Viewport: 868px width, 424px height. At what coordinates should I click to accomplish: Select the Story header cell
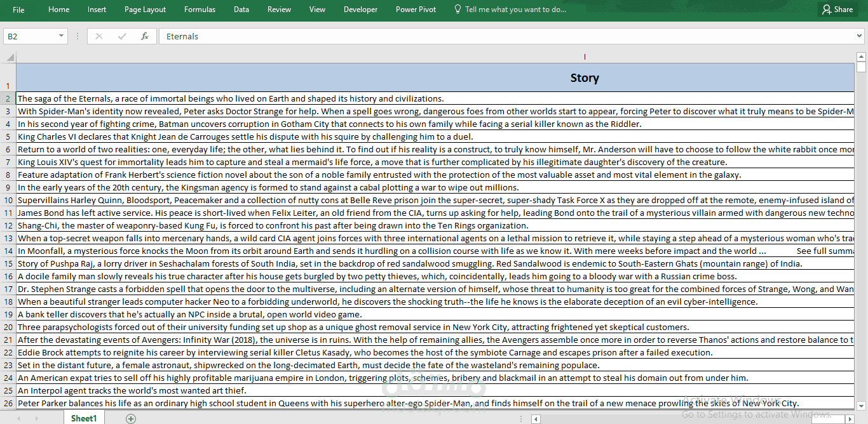point(435,77)
